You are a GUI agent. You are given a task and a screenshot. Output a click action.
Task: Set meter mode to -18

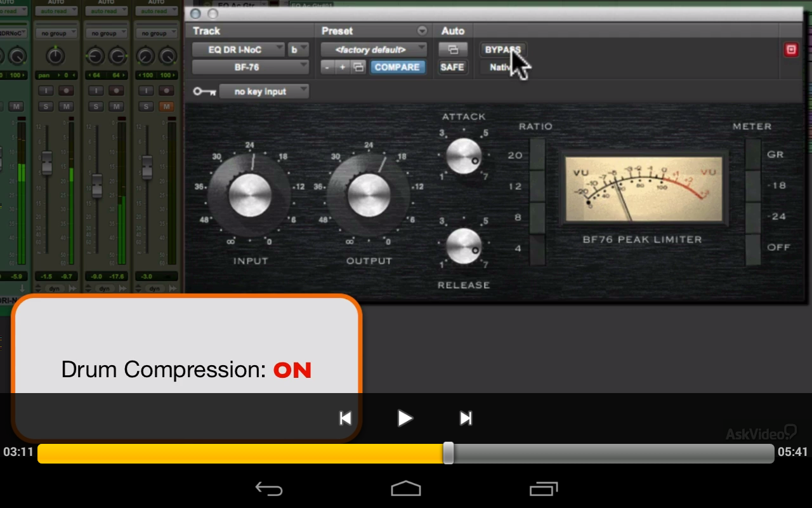[x=753, y=186]
